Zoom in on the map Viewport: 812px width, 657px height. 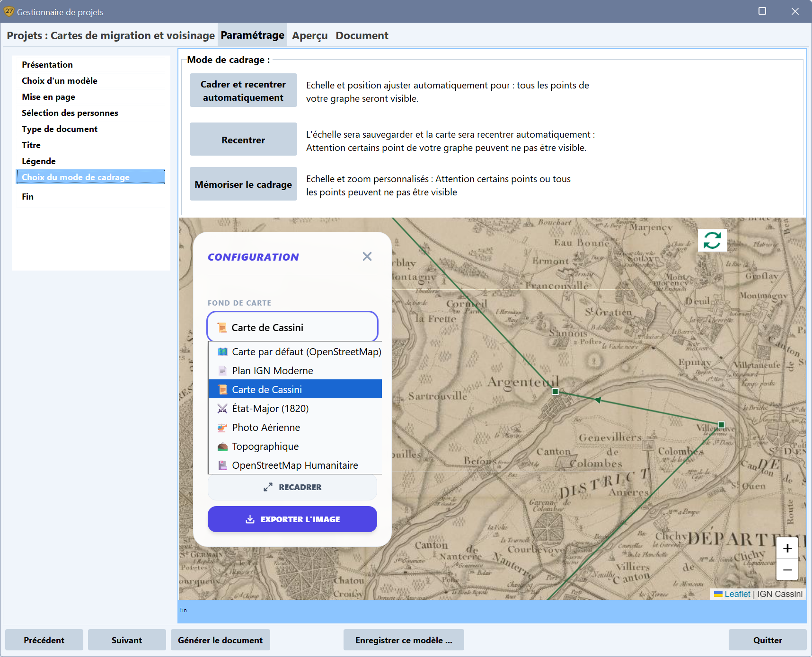pyautogui.click(x=787, y=548)
